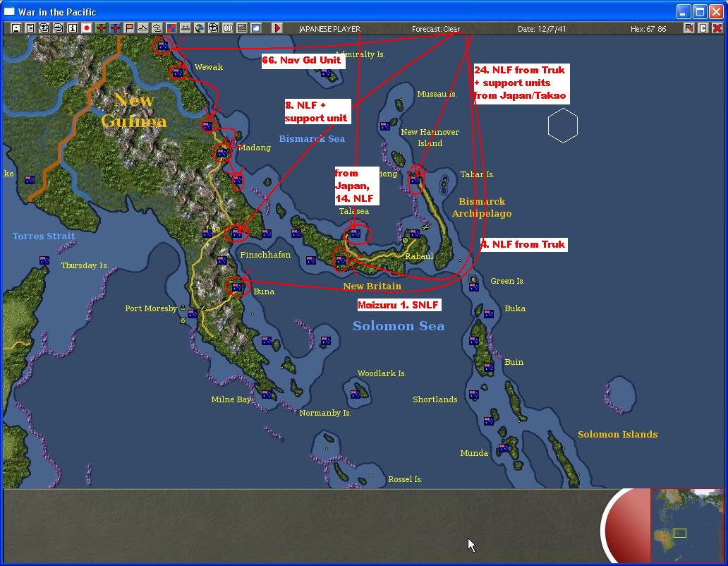Click the Japanese rising sun flag icon

[87, 28]
